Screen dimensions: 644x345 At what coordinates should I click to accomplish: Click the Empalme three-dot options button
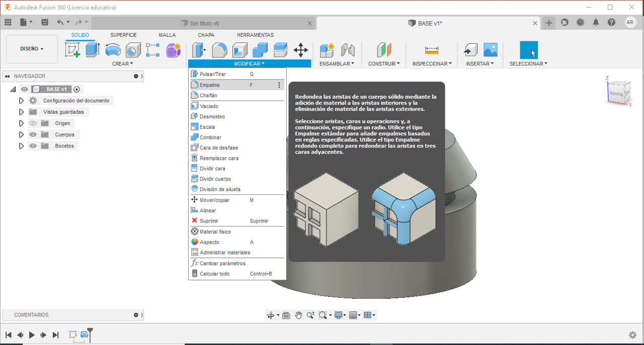click(x=279, y=85)
